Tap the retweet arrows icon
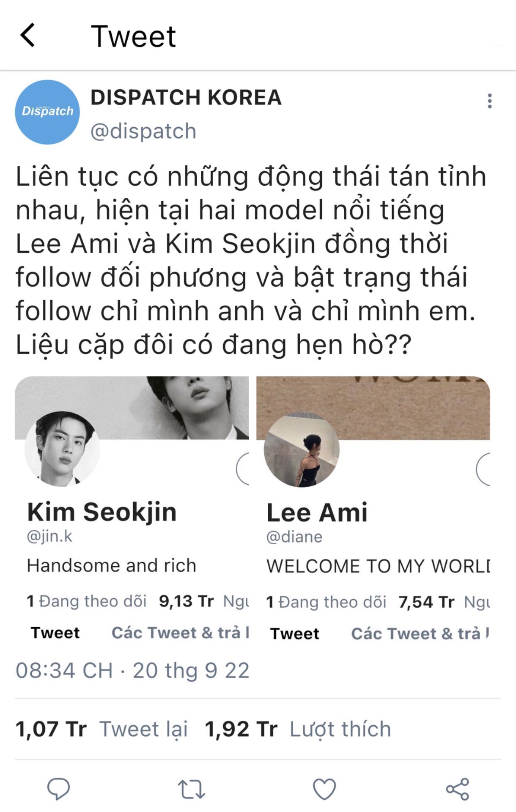Image resolution: width=516 pixels, height=812 pixels. [191, 789]
